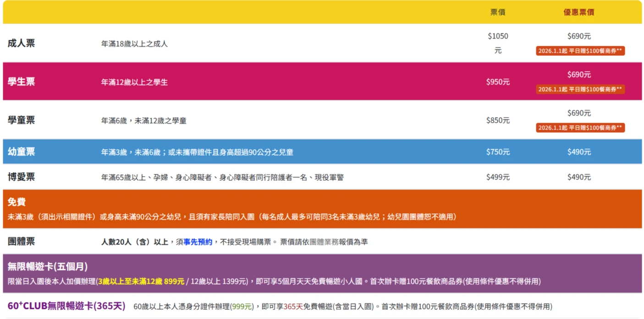Screen dimensions: 644x319
Task: Select the 成人票 row label
Action: tap(21, 43)
